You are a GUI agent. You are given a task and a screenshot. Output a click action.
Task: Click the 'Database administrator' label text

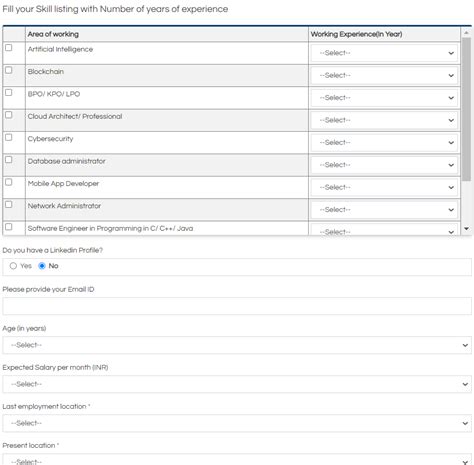[66, 161]
